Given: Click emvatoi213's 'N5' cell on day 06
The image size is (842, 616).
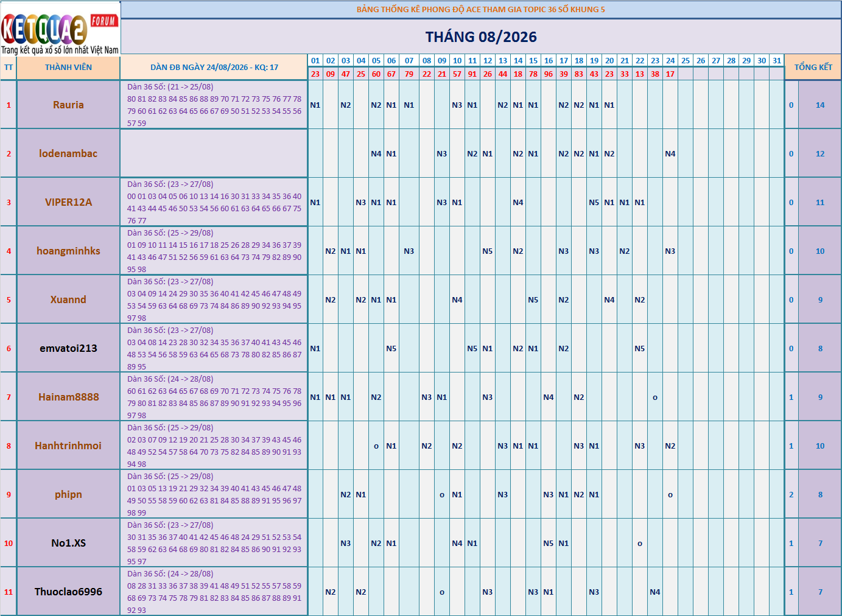Looking at the screenshot, I should click(x=391, y=348).
